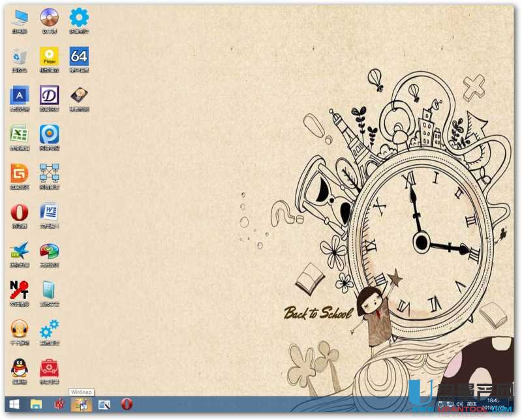The image size is (522, 420).
Task: Select the WinSnap taskbar button
Action: (81, 405)
